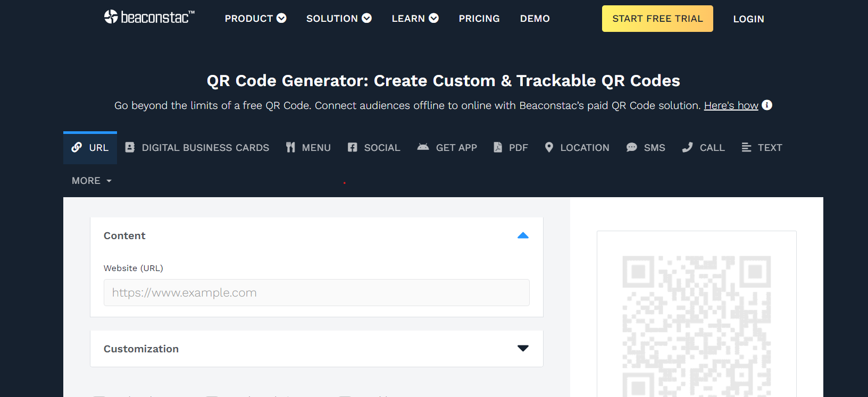
Task: Click the Text lines icon
Action: click(x=746, y=147)
